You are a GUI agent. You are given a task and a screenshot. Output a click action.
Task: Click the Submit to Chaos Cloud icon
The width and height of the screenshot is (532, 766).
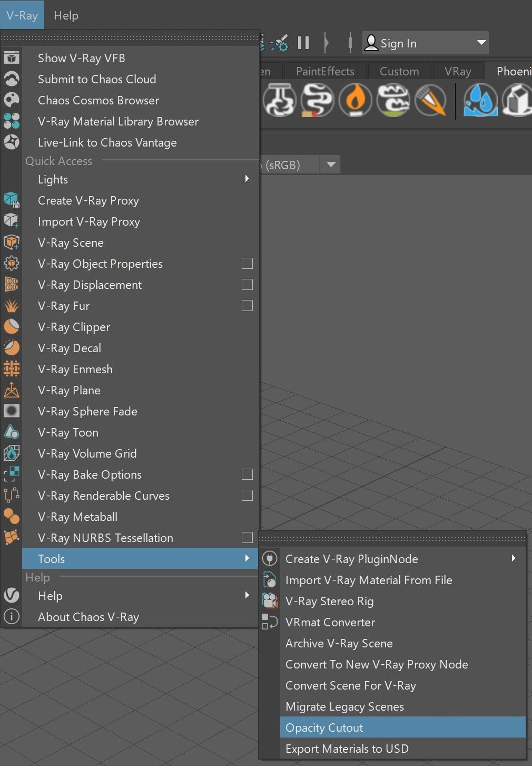tap(12, 79)
